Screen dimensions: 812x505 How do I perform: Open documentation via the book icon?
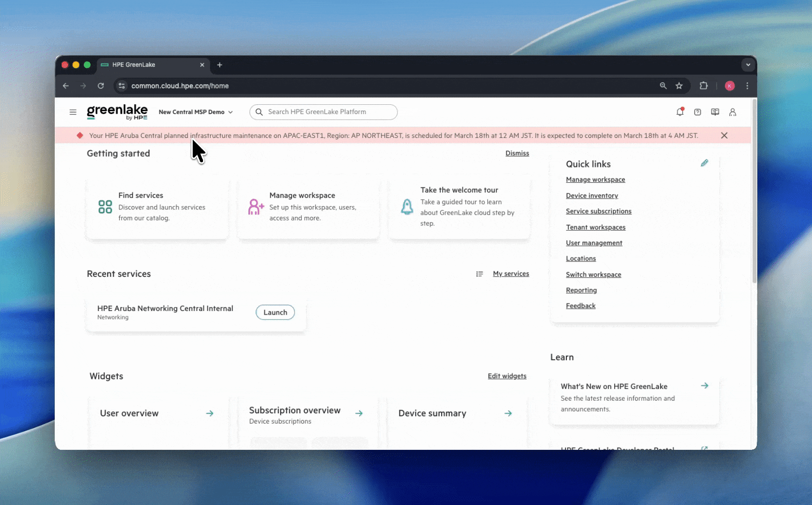coord(715,112)
